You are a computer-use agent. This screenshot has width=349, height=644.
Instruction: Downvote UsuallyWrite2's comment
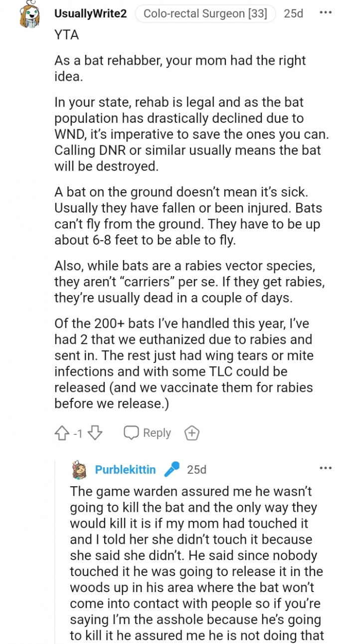pos(95,433)
